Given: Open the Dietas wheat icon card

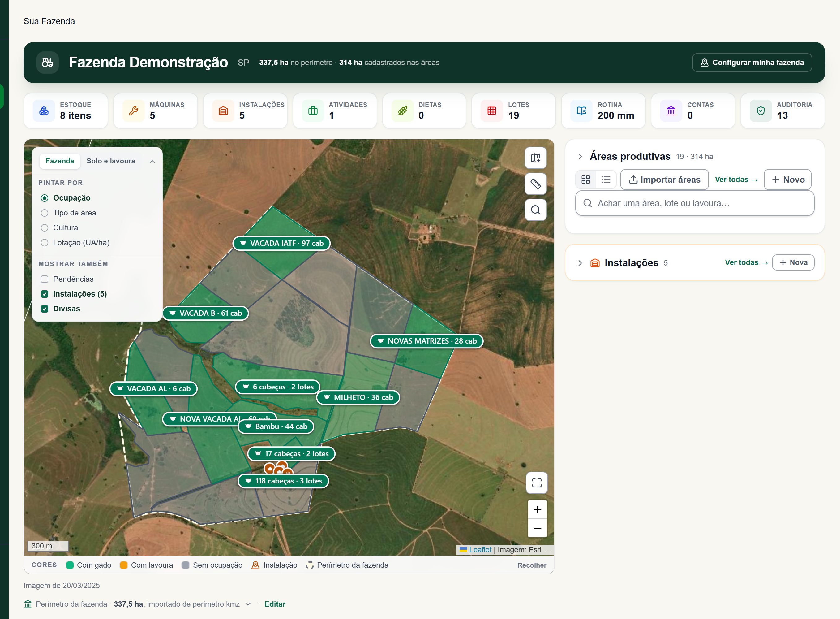Looking at the screenshot, I should pyautogui.click(x=402, y=110).
